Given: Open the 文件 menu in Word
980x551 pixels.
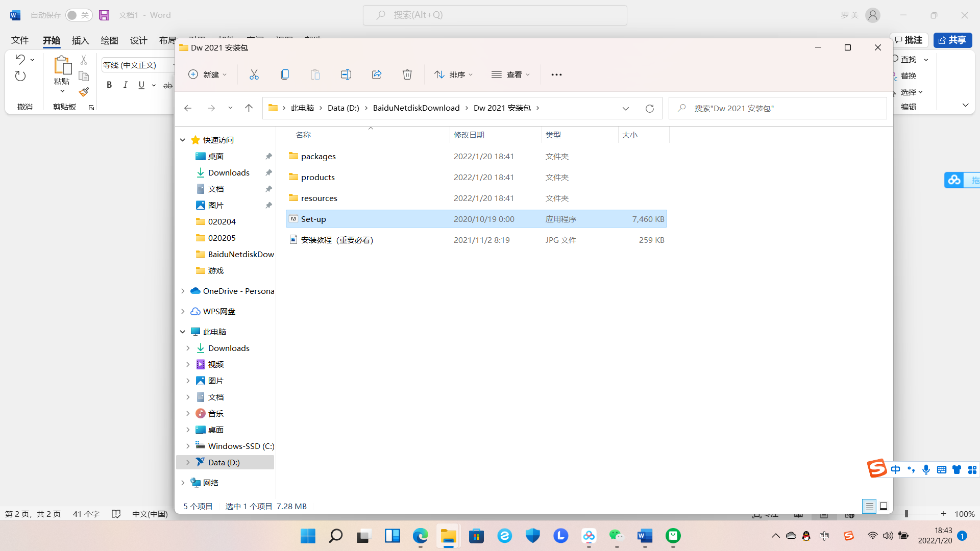Looking at the screenshot, I should coord(19,40).
